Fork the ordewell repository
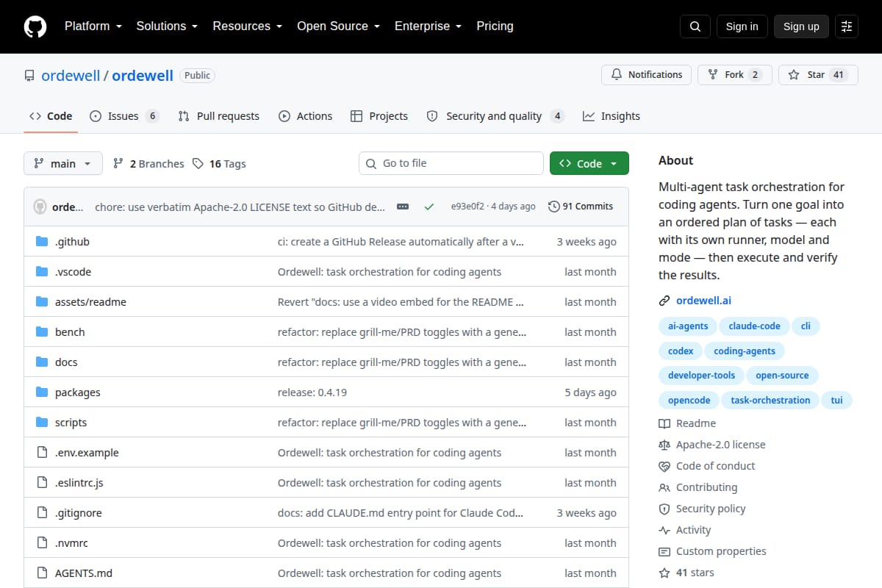The image size is (882, 588). [735, 75]
